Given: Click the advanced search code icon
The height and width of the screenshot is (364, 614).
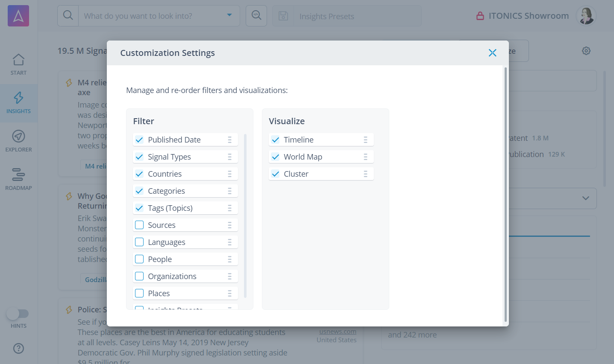Looking at the screenshot, I should (x=256, y=16).
